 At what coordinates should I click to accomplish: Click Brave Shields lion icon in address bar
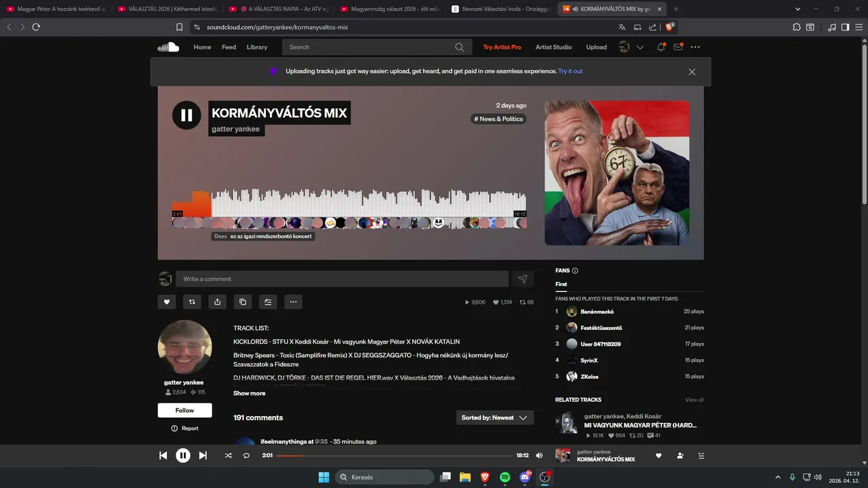coord(669,27)
